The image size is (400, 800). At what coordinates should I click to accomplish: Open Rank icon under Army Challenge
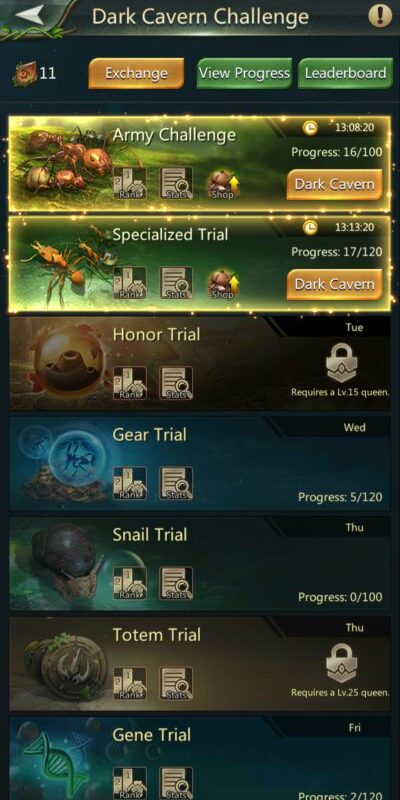point(130,183)
